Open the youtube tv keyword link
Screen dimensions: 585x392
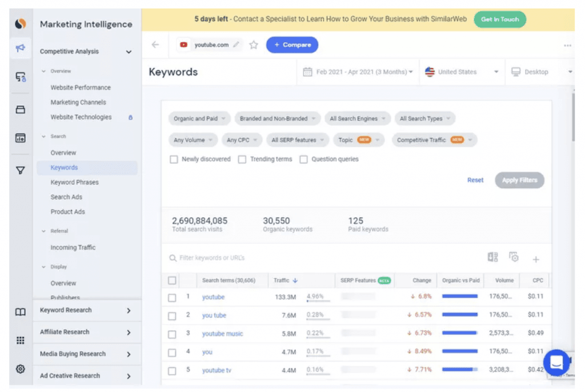[217, 370]
